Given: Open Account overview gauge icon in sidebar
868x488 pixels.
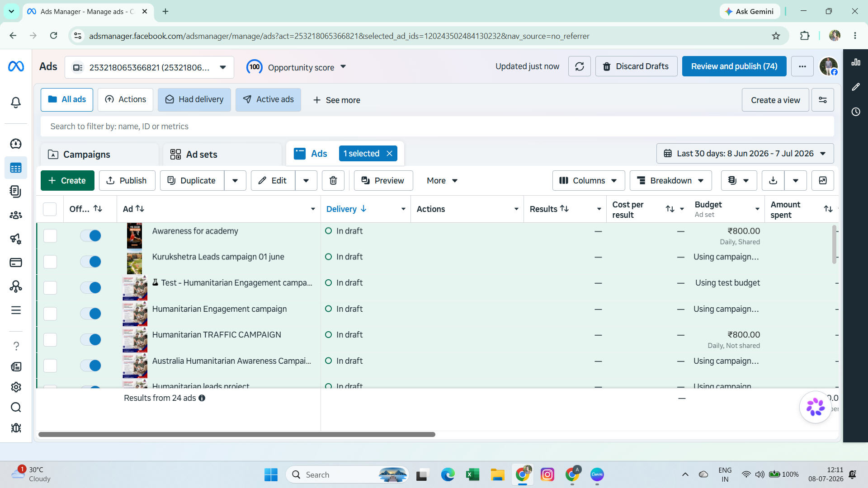Looking at the screenshot, I should click(16, 144).
